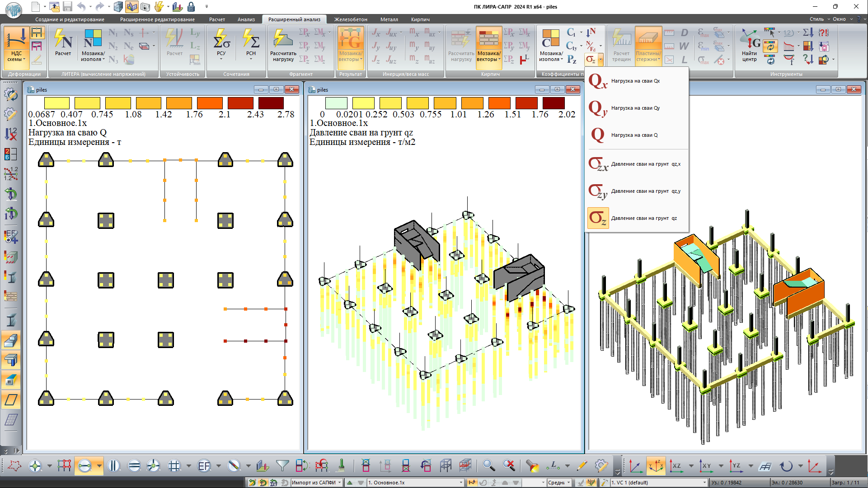
Task: Click the rotate view circular arrow icon
Action: [x=786, y=465]
